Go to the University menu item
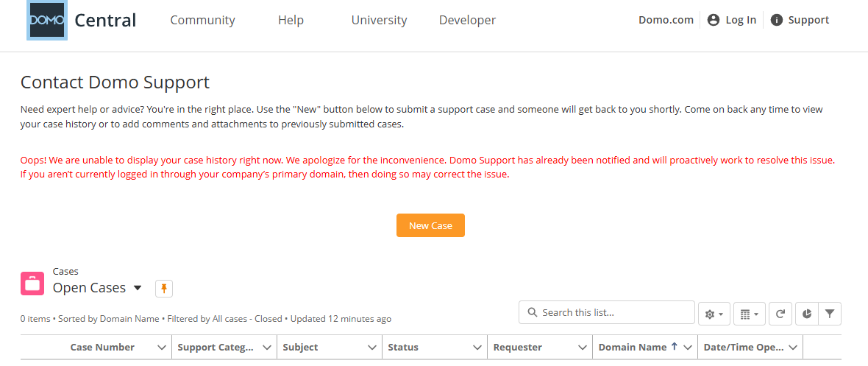This screenshot has height=366, width=868. pyautogui.click(x=379, y=20)
